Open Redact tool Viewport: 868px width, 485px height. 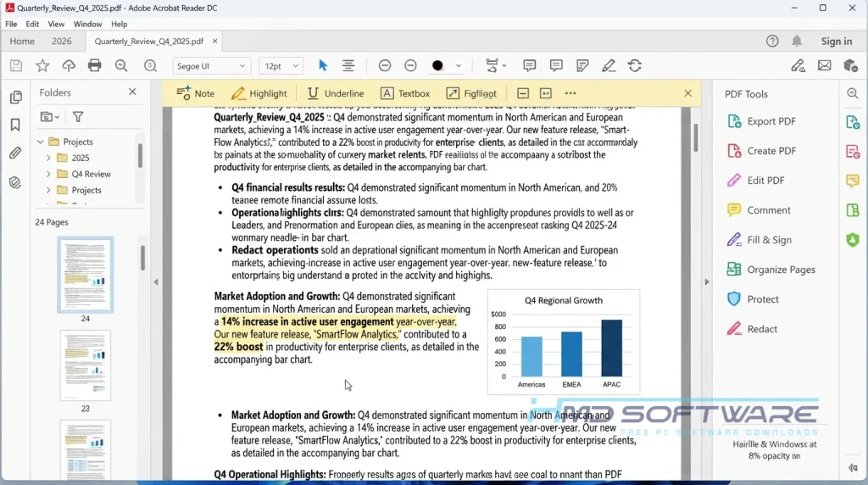click(x=752, y=329)
